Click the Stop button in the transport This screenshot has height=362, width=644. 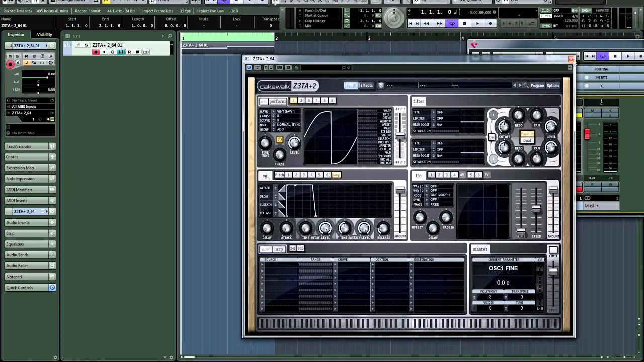click(464, 24)
